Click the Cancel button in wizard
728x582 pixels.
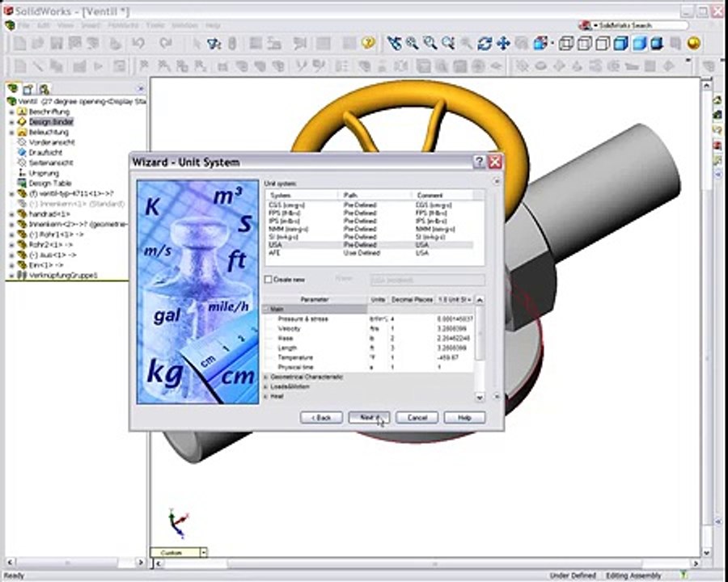(x=417, y=418)
